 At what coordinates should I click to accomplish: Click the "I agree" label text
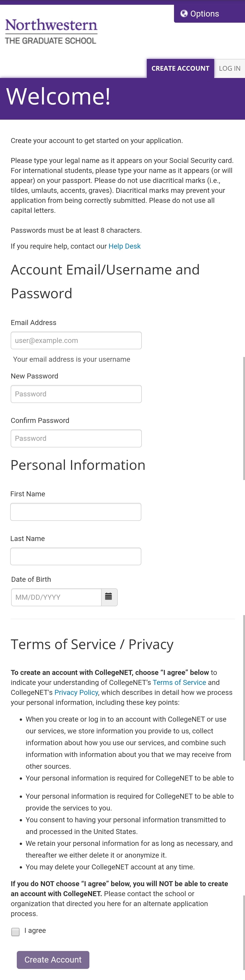coord(35,931)
